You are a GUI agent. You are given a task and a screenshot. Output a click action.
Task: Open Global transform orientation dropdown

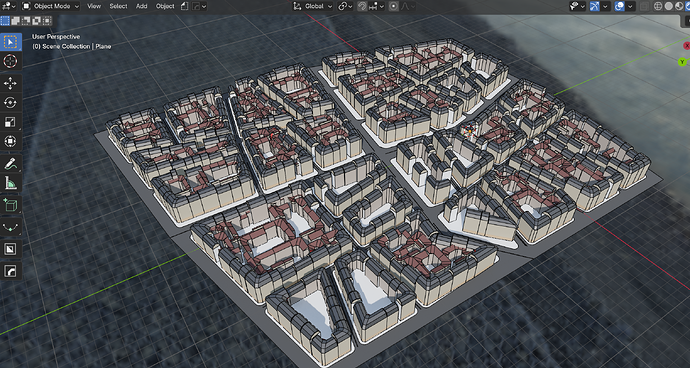pos(313,6)
